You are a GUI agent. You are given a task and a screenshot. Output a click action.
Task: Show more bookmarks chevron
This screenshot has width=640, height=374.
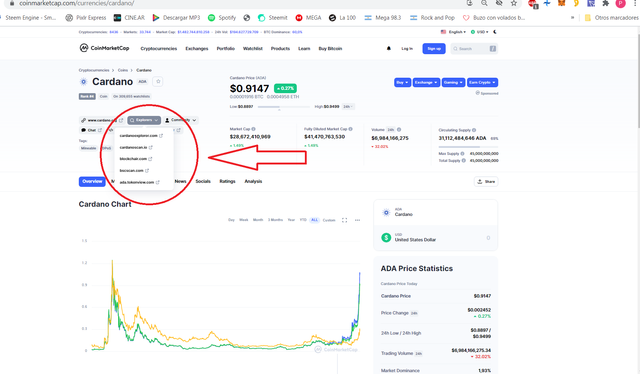click(573, 18)
